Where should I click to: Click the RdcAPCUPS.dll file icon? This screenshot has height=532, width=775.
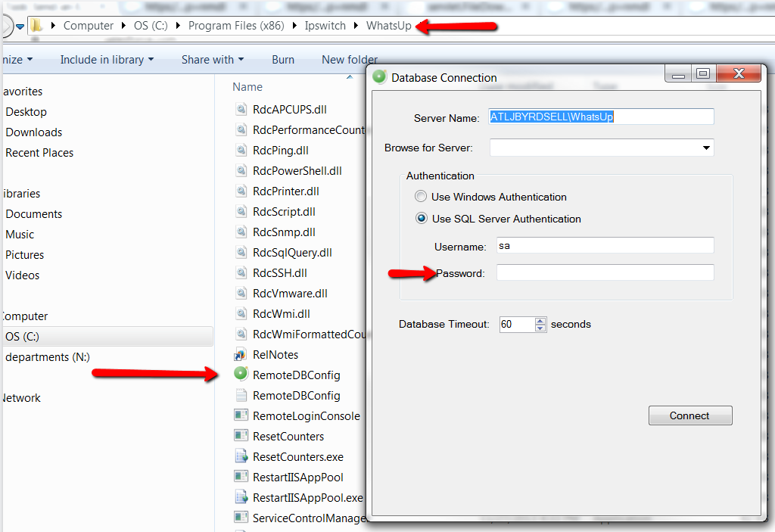(x=241, y=109)
